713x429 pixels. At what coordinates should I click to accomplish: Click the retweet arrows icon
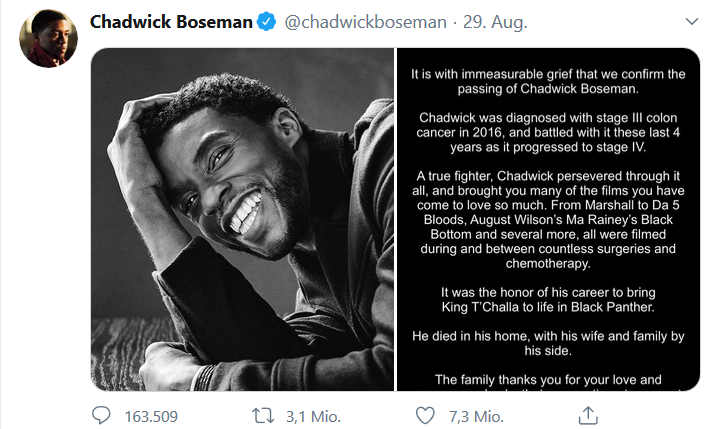262,415
